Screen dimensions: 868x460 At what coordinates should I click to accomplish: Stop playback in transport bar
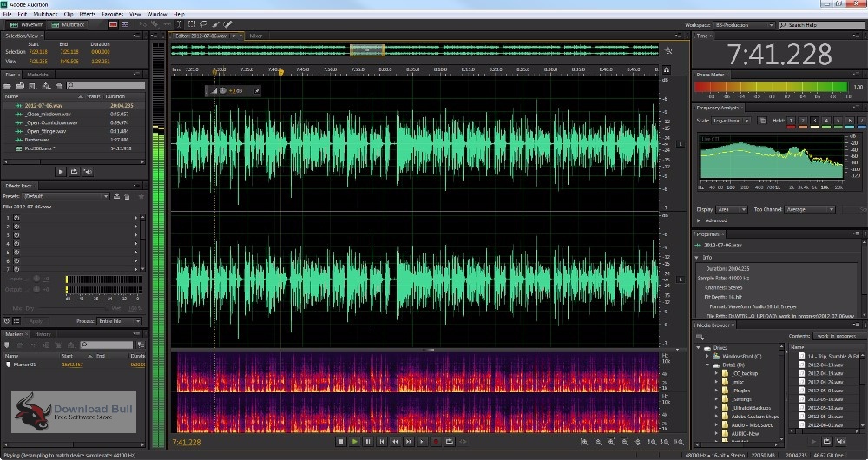coord(341,441)
